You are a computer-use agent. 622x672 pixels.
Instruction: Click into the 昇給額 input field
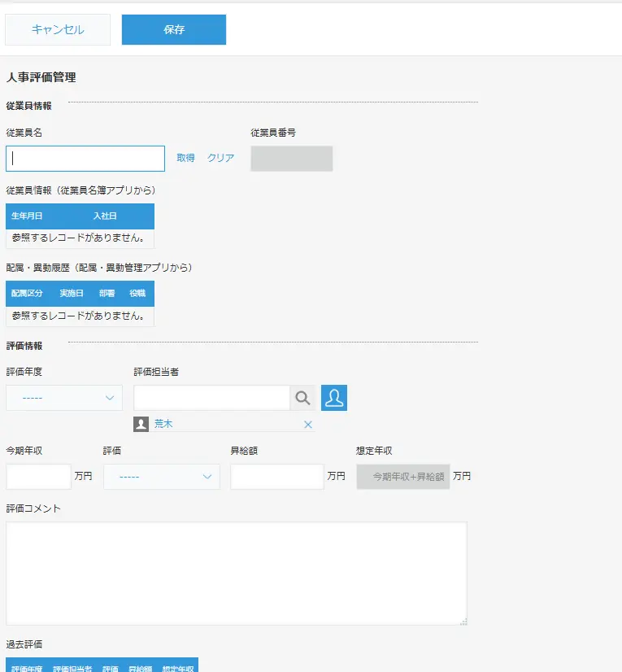tap(276, 477)
